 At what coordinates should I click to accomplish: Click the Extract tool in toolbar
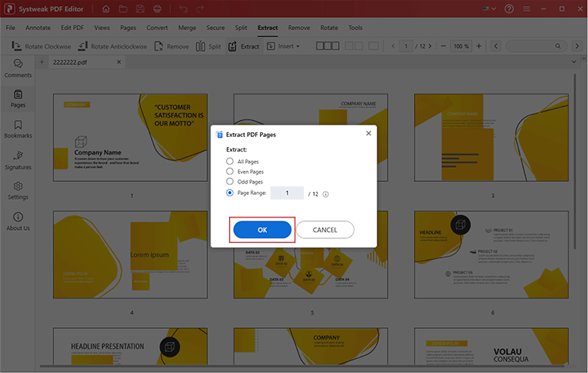point(244,46)
